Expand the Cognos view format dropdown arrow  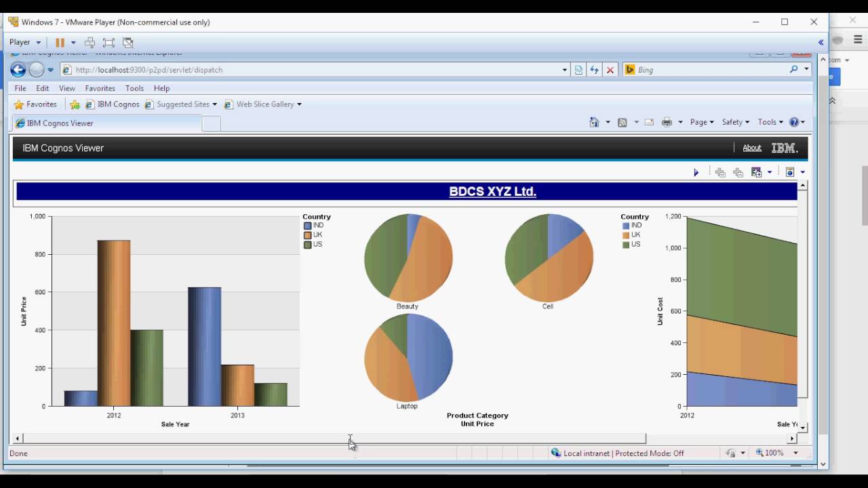pyautogui.click(x=803, y=172)
